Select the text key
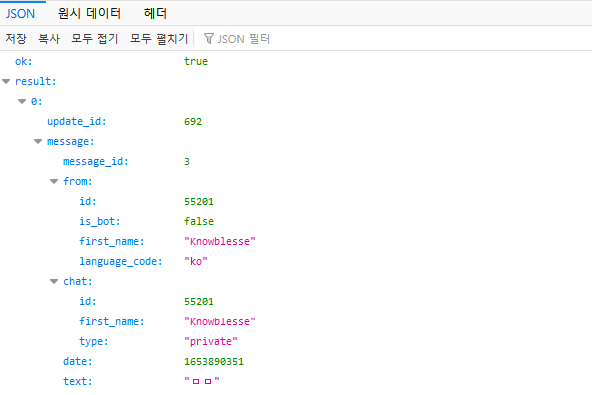 [78, 382]
